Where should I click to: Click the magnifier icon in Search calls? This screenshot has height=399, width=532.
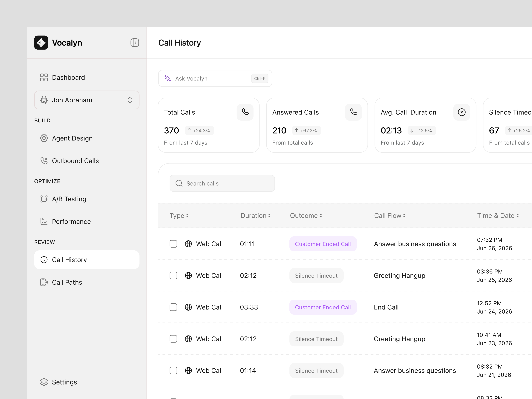[179, 184]
